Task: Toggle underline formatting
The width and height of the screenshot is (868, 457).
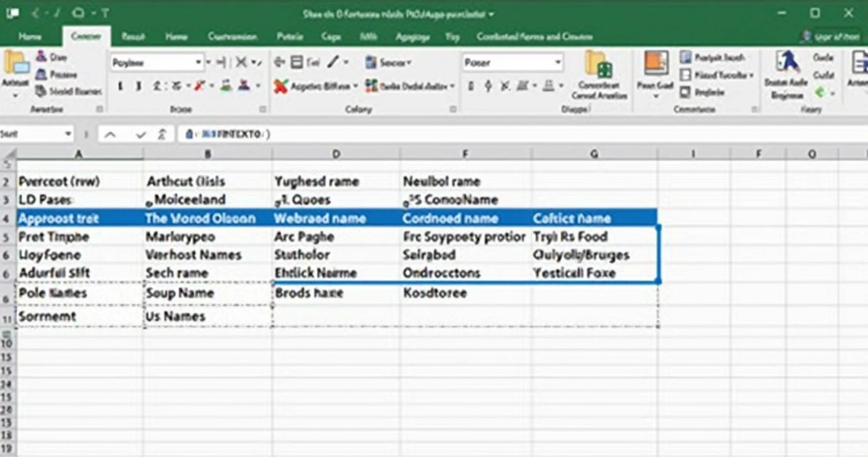Action: (158, 86)
